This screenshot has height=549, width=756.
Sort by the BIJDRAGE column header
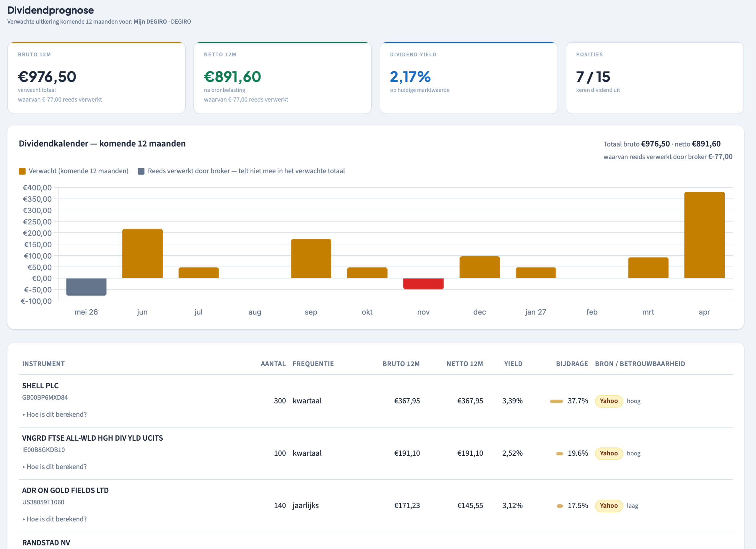point(572,364)
